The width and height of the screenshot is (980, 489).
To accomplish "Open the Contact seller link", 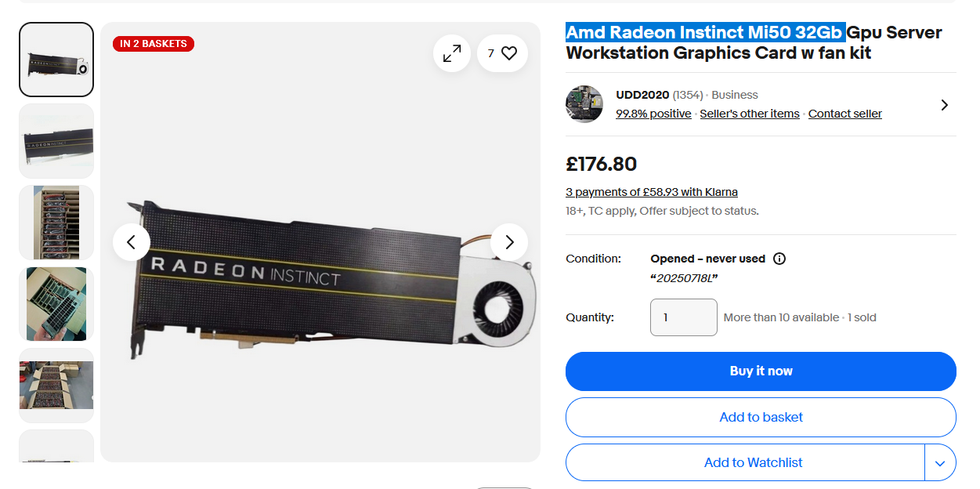I will (844, 113).
